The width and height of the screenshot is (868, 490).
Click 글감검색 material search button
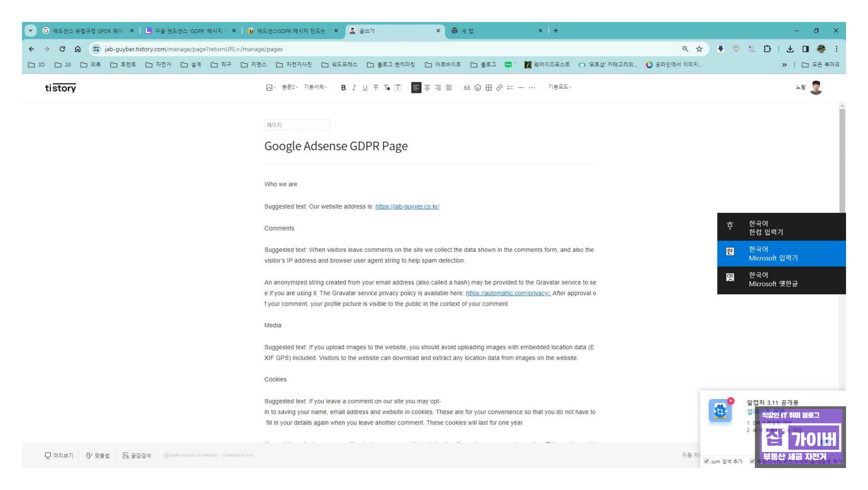point(136,455)
